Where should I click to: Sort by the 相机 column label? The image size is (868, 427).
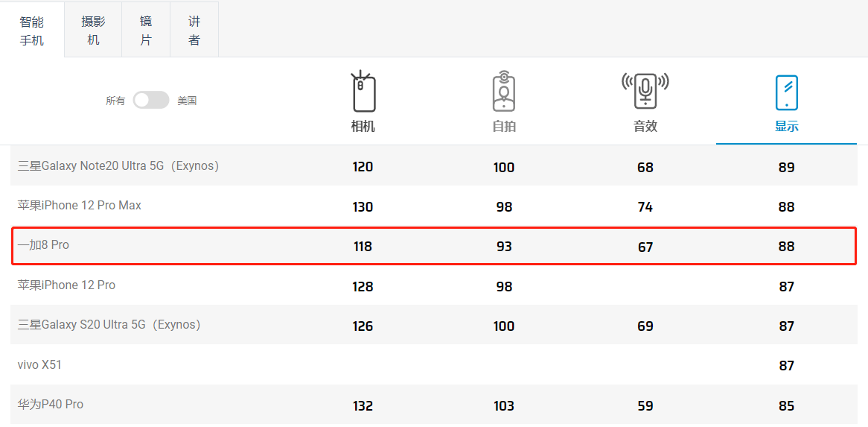click(363, 127)
